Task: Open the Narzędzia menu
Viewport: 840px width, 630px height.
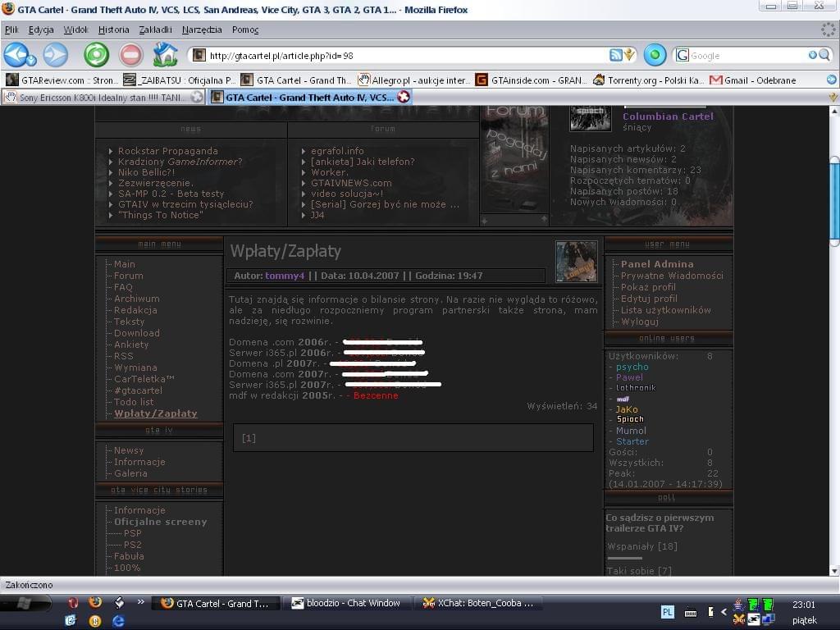Action: pyautogui.click(x=202, y=30)
